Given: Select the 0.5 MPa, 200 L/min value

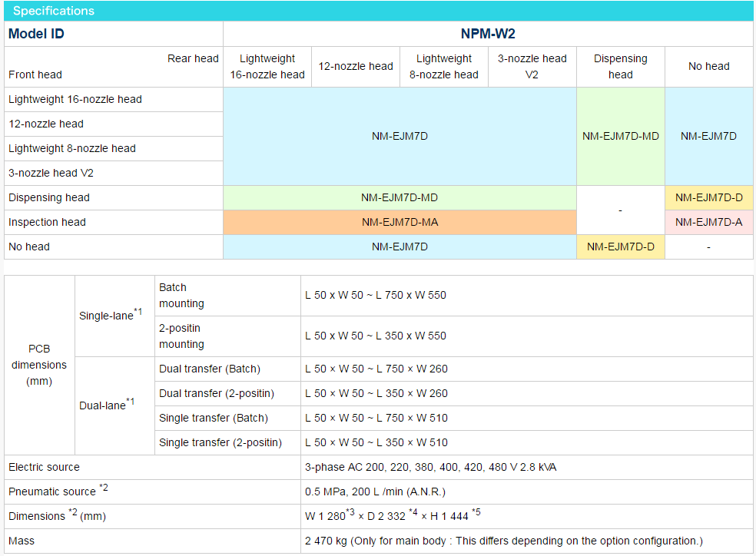Looking at the screenshot, I should click(375, 492).
